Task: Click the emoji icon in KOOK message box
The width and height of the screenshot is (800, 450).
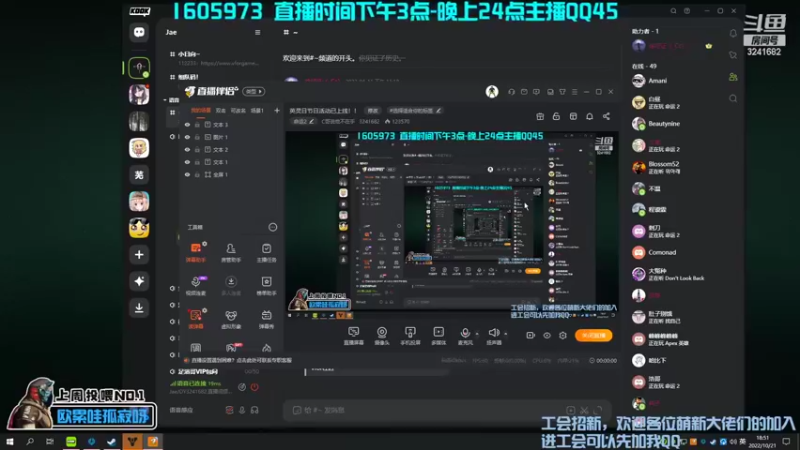Action: [297, 410]
